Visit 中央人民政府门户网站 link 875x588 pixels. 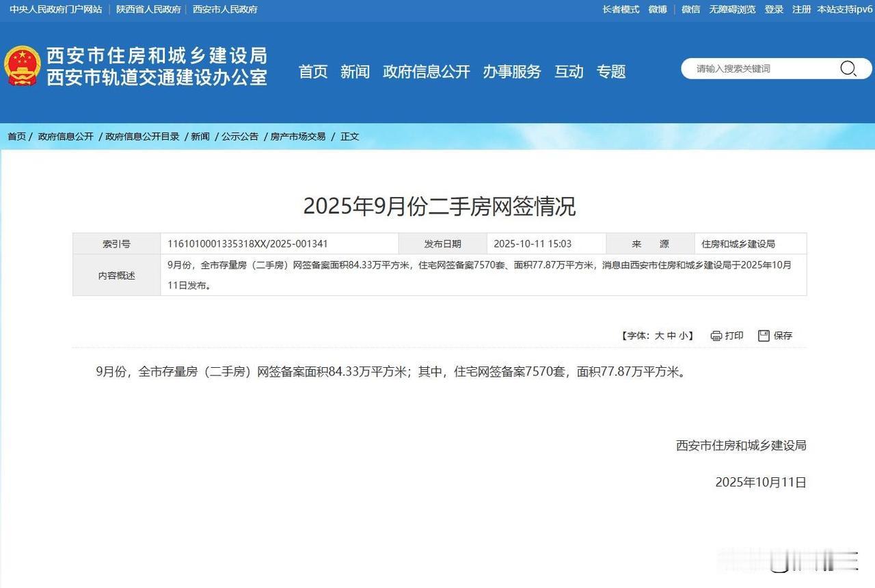pyautogui.click(x=56, y=10)
